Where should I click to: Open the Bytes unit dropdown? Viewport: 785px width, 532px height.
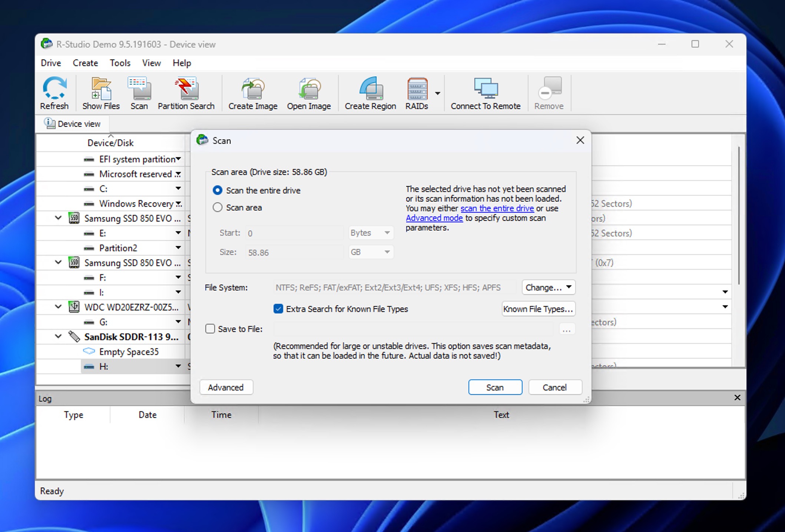(370, 233)
